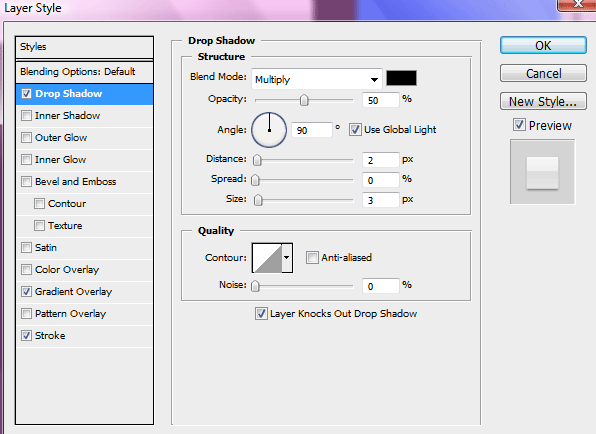
Task: Click the Opacity value field
Action: tap(380, 100)
